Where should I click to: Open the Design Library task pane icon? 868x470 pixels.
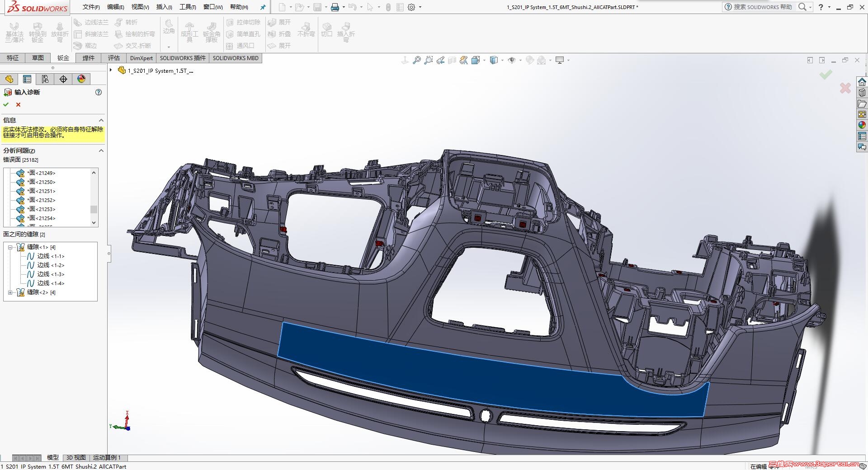tap(862, 93)
